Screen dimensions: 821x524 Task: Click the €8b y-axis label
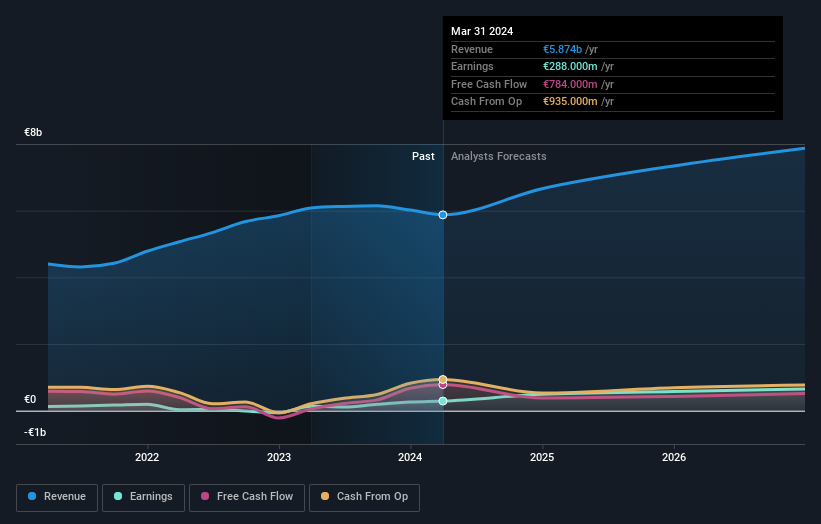coord(33,132)
